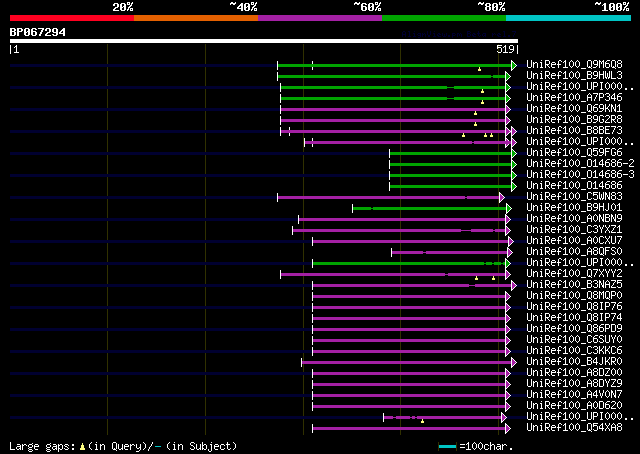Open hit UniRef100_C5WN83
Viewport: 640px width, 454px height.
574,197
